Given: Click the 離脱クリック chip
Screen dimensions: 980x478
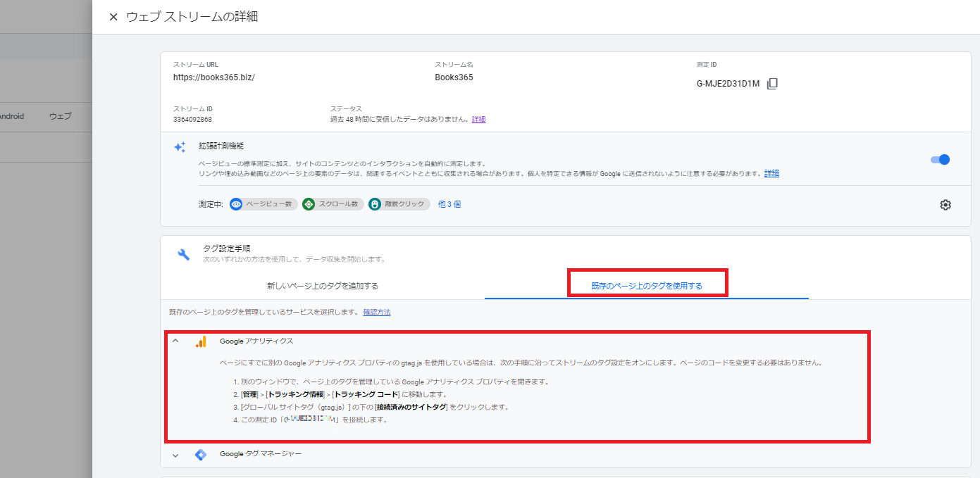Looking at the screenshot, I should [x=399, y=204].
